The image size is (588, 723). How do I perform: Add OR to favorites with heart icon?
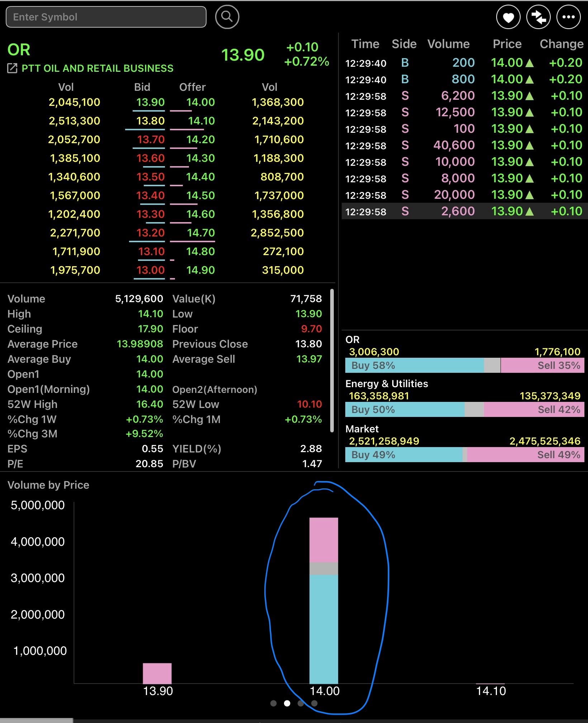(x=508, y=17)
